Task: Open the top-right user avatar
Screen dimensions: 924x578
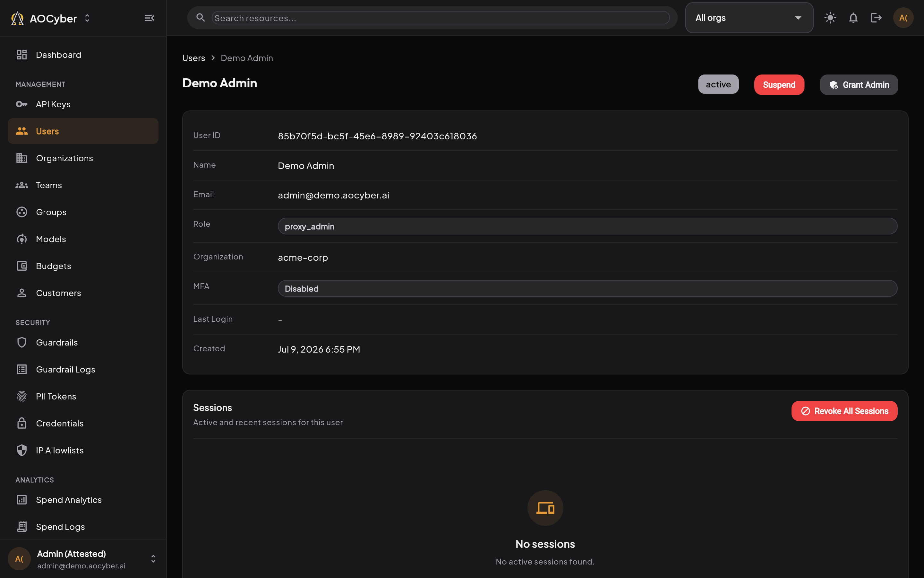Action: tap(903, 18)
